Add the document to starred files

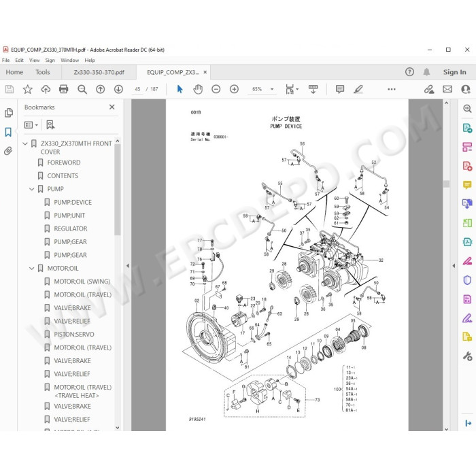pyautogui.click(x=28, y=89)
